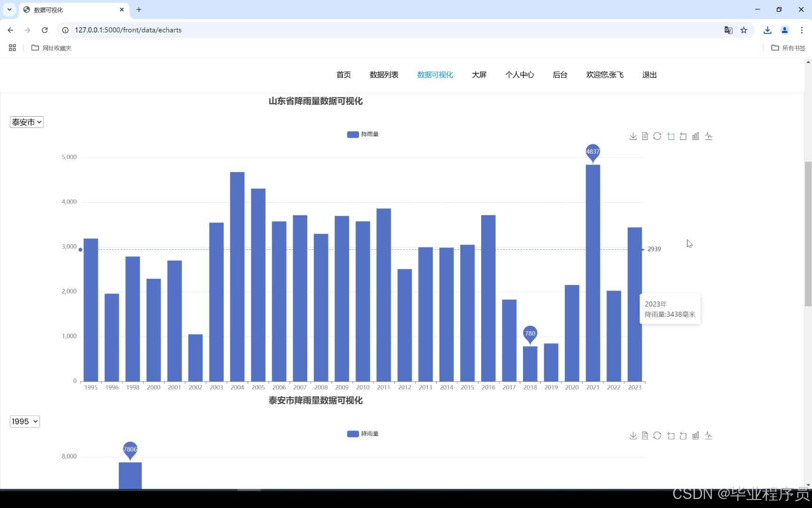Click the 780 min marker pin
812x508 pixels.
coord(530,334)
